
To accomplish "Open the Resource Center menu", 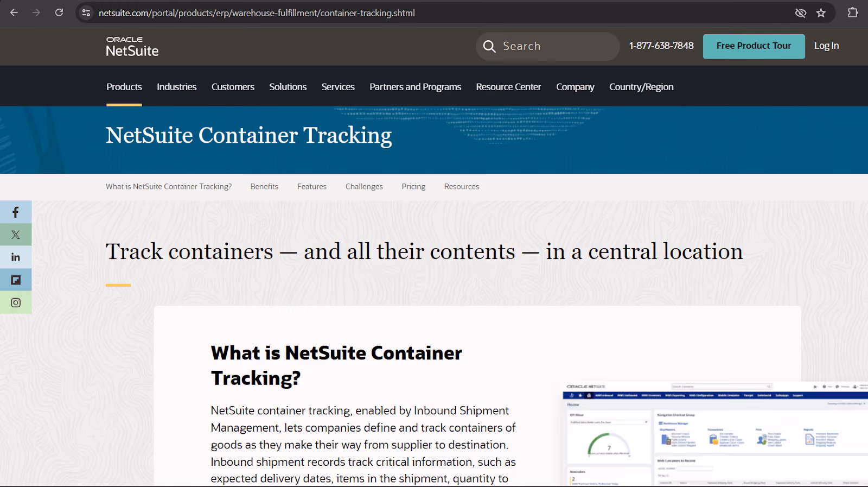I will (509, 87).
